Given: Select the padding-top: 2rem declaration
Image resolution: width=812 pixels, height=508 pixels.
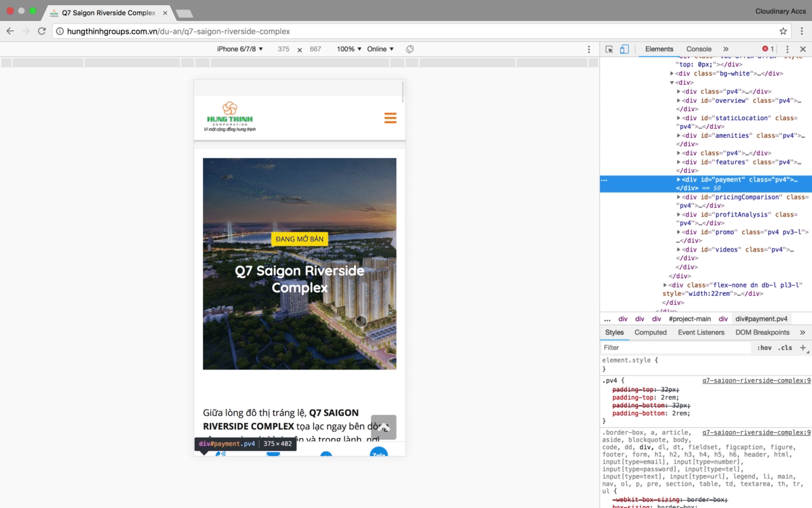Looking at the screenshot, I should pos(645,398).
